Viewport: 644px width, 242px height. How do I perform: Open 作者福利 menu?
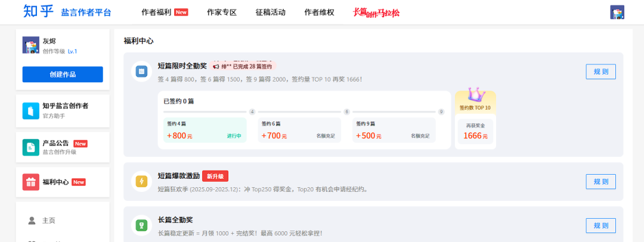pos(156,13)
